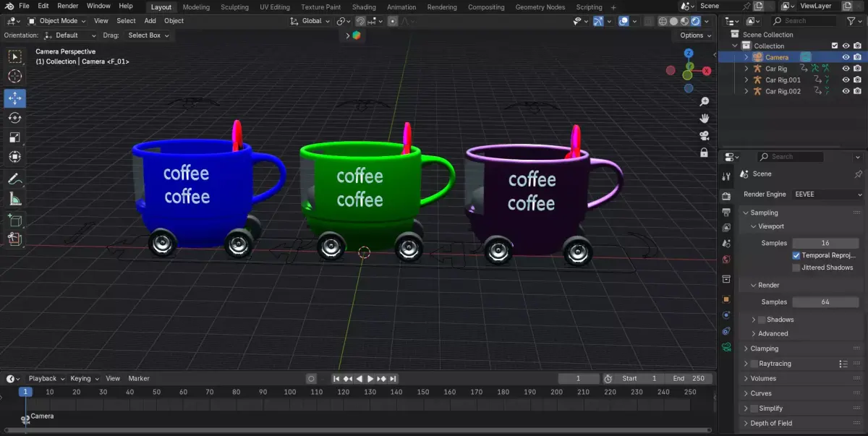
Task: Disable Car Rig.002 in renders
Action: 857,91
